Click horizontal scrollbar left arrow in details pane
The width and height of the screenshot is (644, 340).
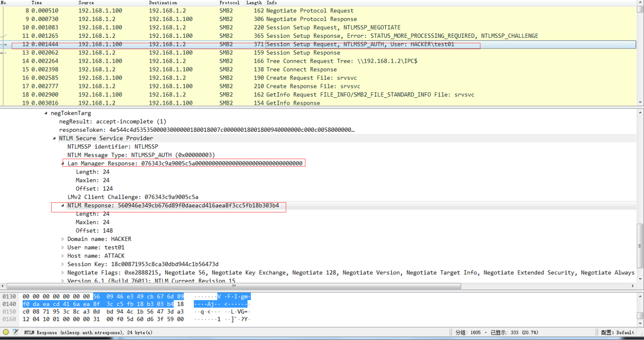3,286
